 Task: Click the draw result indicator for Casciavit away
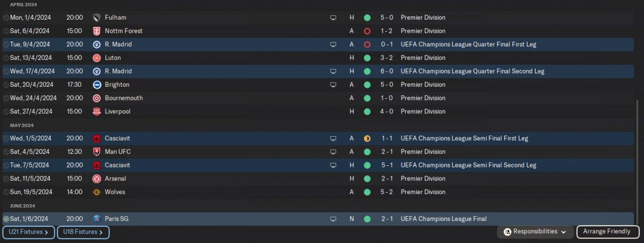(367, 138)
